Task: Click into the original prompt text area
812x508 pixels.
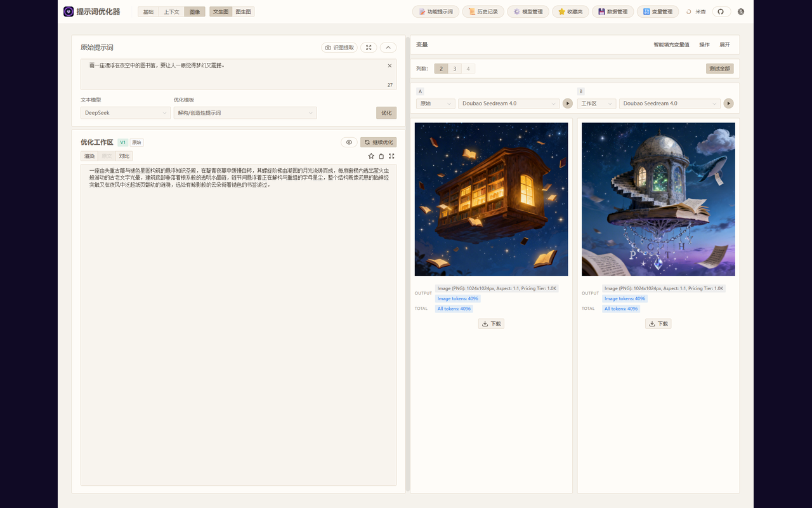Action: (239, 74)
